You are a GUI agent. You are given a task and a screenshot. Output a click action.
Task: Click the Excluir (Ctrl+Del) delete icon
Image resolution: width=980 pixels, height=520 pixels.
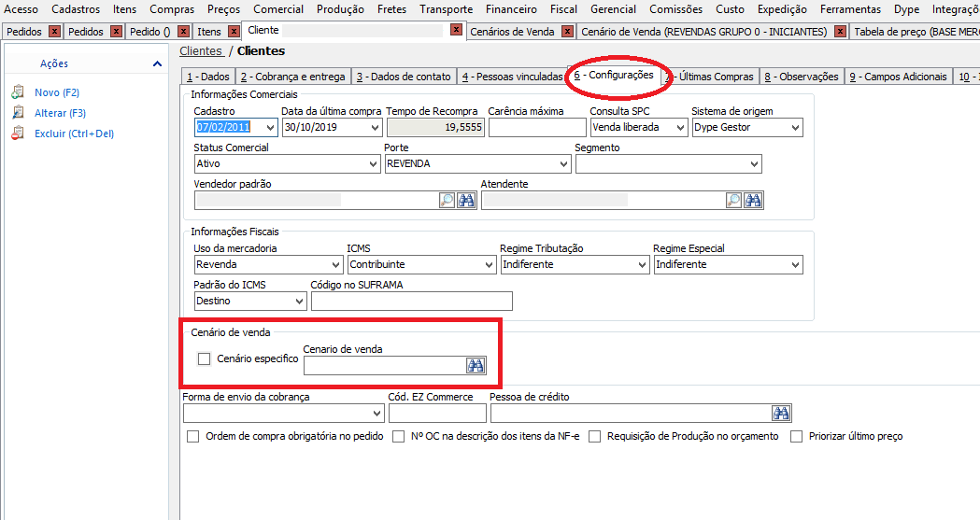point(18,134)
